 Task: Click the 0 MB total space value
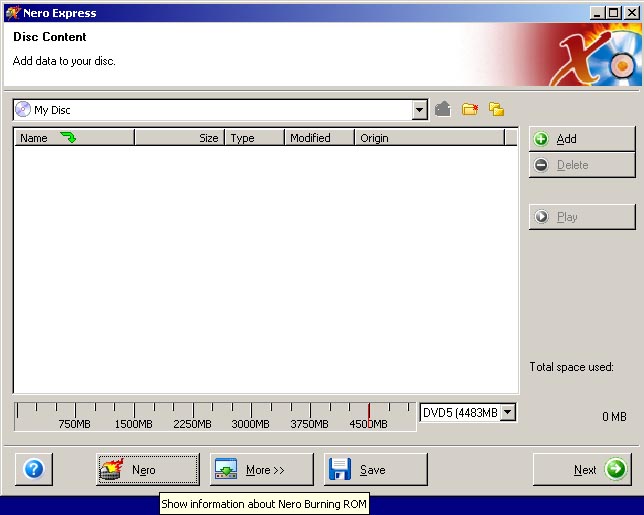pyautogui.click(x=614, y=416)
